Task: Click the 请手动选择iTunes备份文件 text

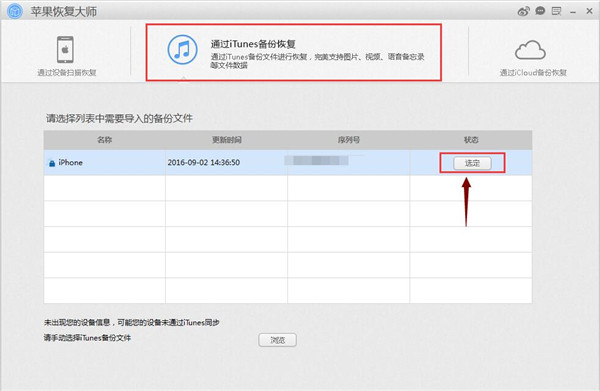Action: click(x=87, y=338)
